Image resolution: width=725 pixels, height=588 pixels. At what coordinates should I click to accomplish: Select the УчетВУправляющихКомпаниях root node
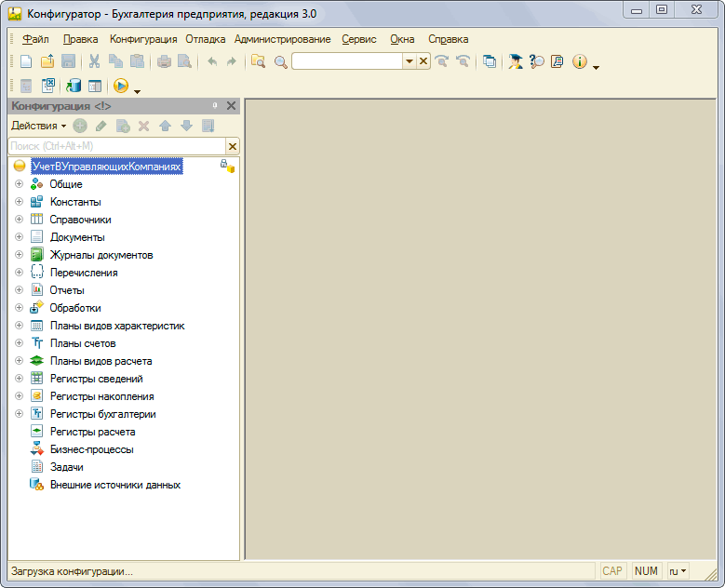click(107, 167)
